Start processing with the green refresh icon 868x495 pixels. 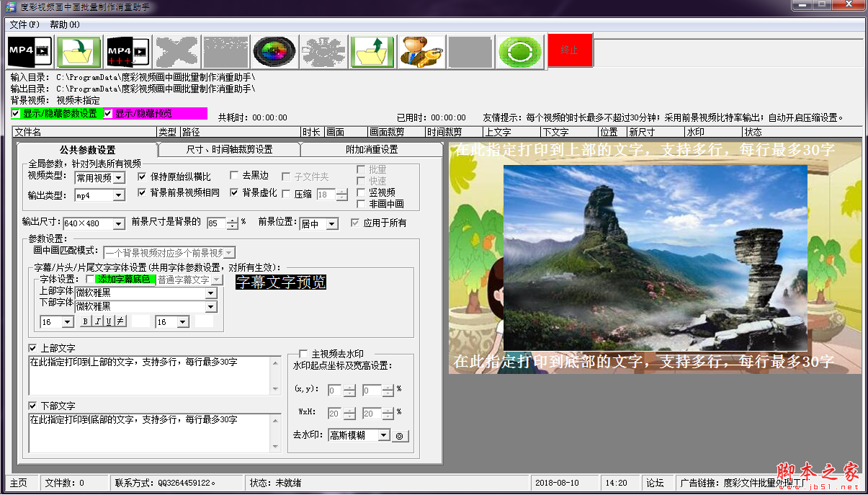tap(519, 51)
